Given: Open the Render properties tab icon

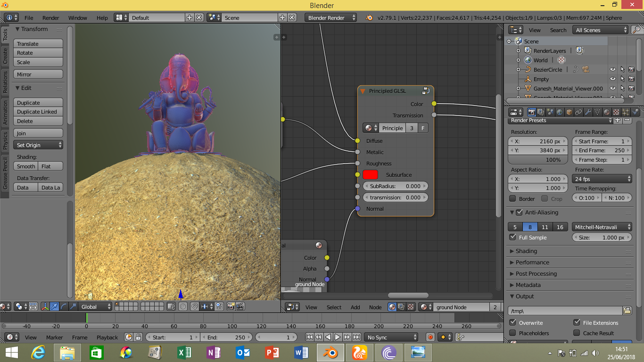Looking at the screenshot, I should pyautogui.click(x=531, y=112).
